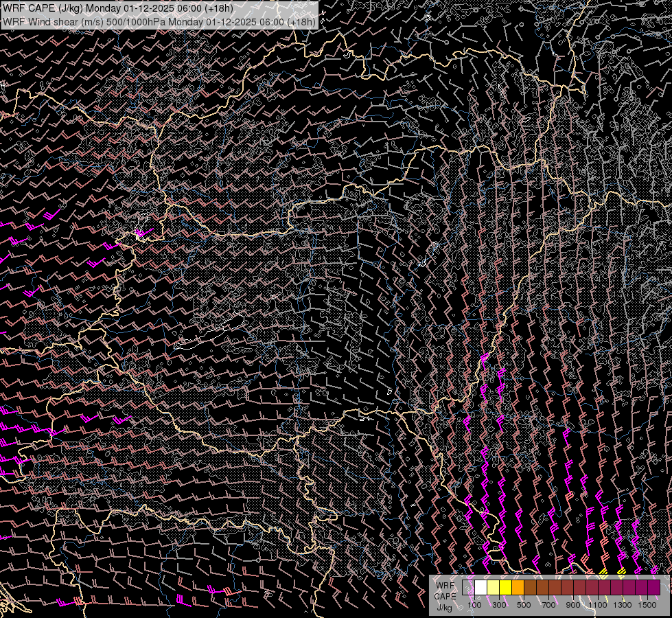Click the yellow wind barbs above the legend

tap(604, 571)
